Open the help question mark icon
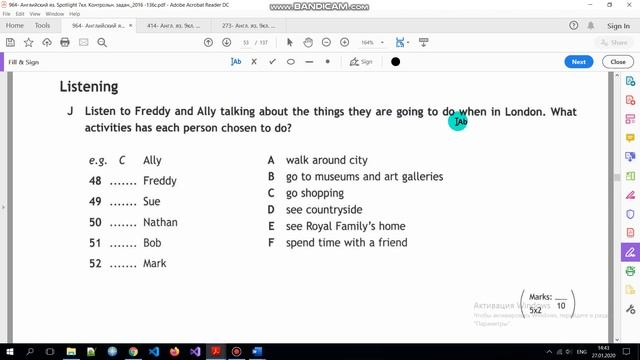Viewport: 640px width, 360px height. point(573,26)
